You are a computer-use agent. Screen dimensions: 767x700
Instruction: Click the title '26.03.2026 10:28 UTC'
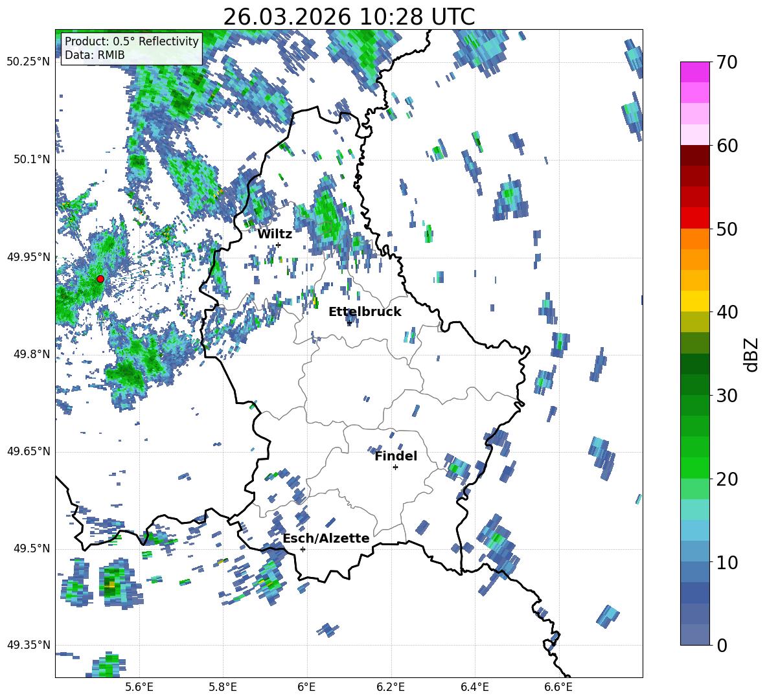coord(349,17)
